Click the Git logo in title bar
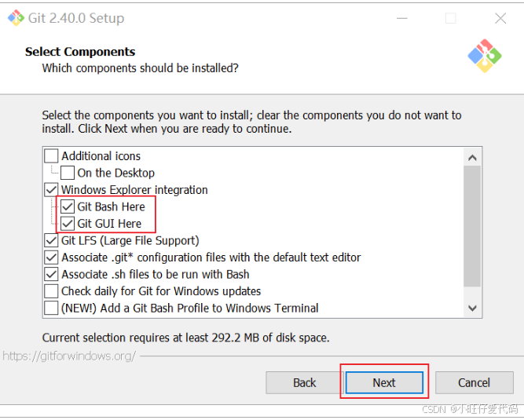 point(16,18)
